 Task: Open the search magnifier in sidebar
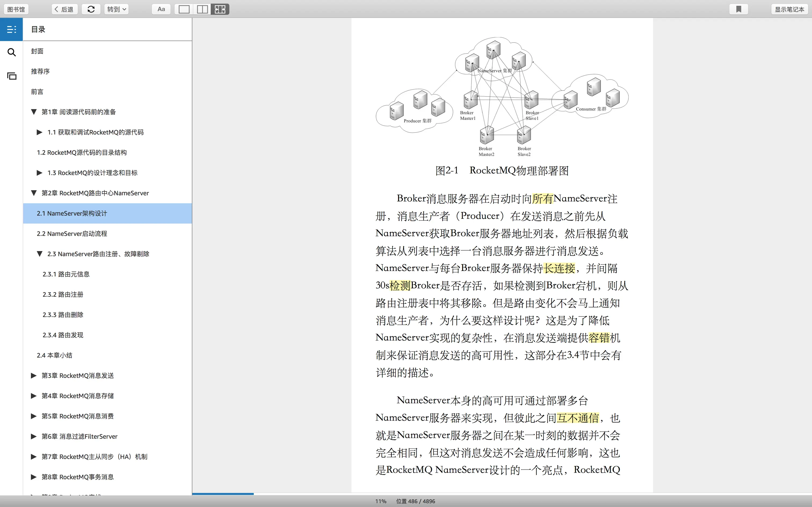click(11, 52)
